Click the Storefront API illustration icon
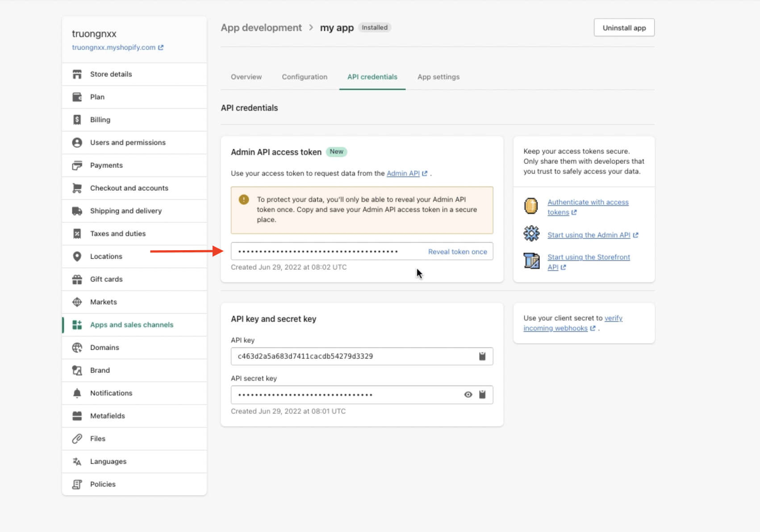 [531, 260]
